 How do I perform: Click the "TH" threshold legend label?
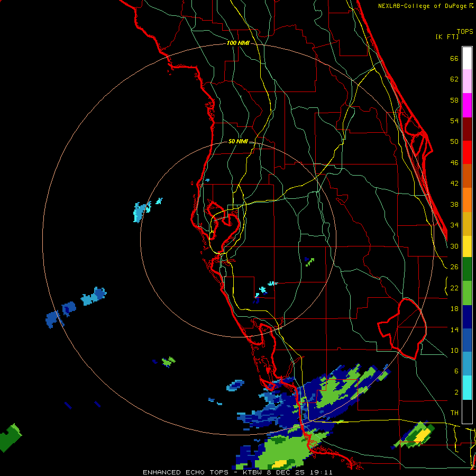[454, 413]
